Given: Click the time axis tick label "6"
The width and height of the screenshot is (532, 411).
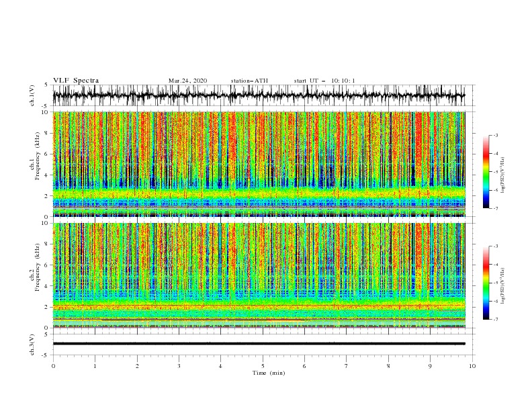Looking at the screenshot, I should pyautogui.click(x=304, y=366).
